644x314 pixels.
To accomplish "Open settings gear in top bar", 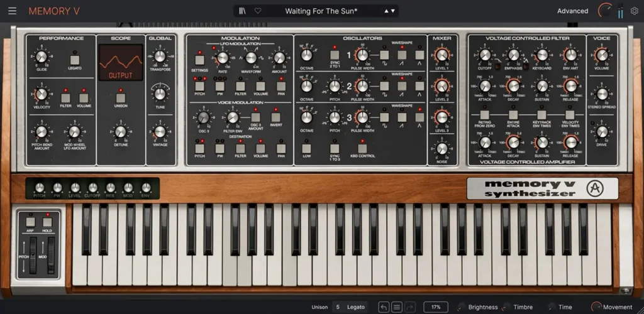I will 634,11.
